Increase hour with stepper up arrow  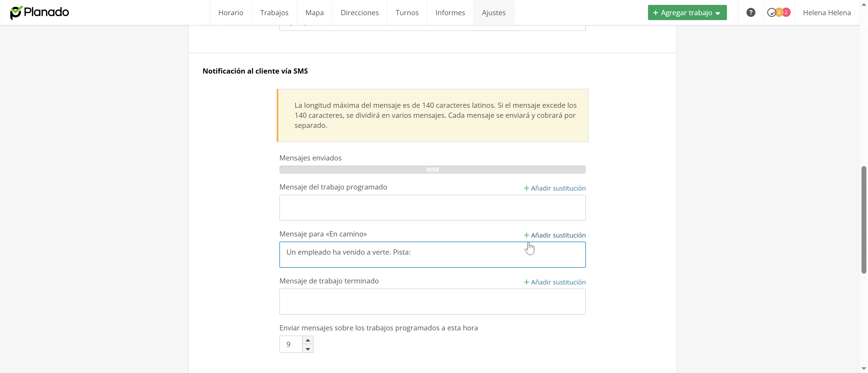[308, 340]
